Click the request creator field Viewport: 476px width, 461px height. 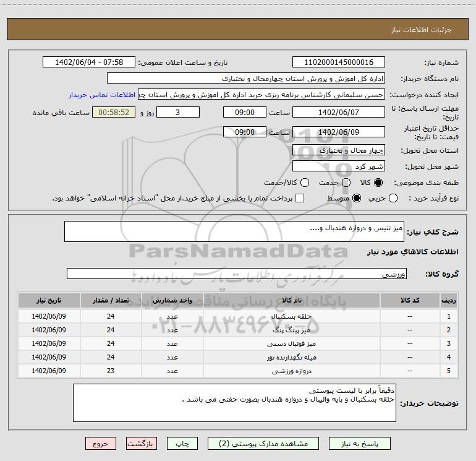click(x=261, y=95)
